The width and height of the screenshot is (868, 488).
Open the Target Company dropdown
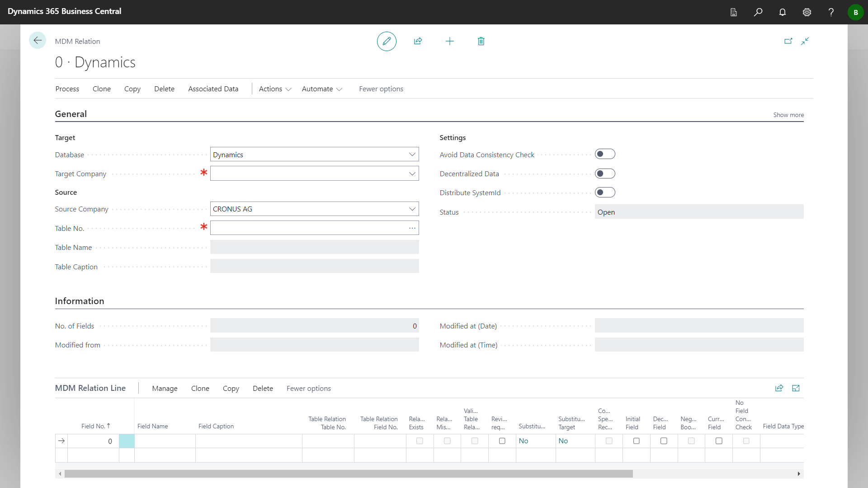click(412, 174)
